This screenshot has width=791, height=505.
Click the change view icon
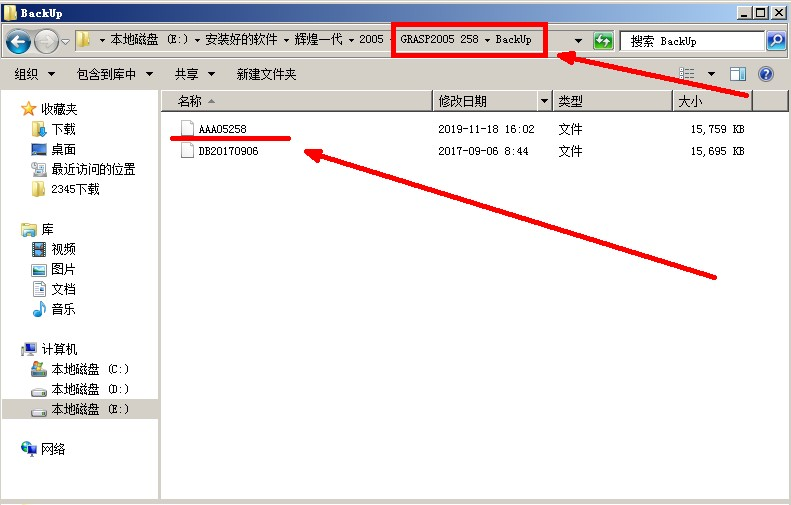pos(687,74)
